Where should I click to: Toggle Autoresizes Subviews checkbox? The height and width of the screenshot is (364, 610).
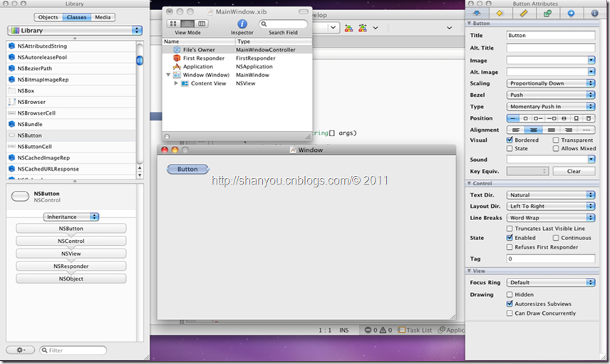[510, 303]
